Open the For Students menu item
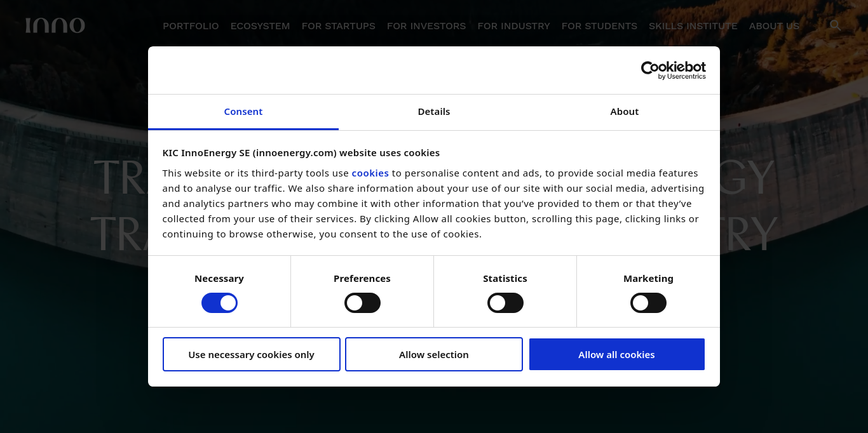 pyautogui.click(x=599, y=26)
